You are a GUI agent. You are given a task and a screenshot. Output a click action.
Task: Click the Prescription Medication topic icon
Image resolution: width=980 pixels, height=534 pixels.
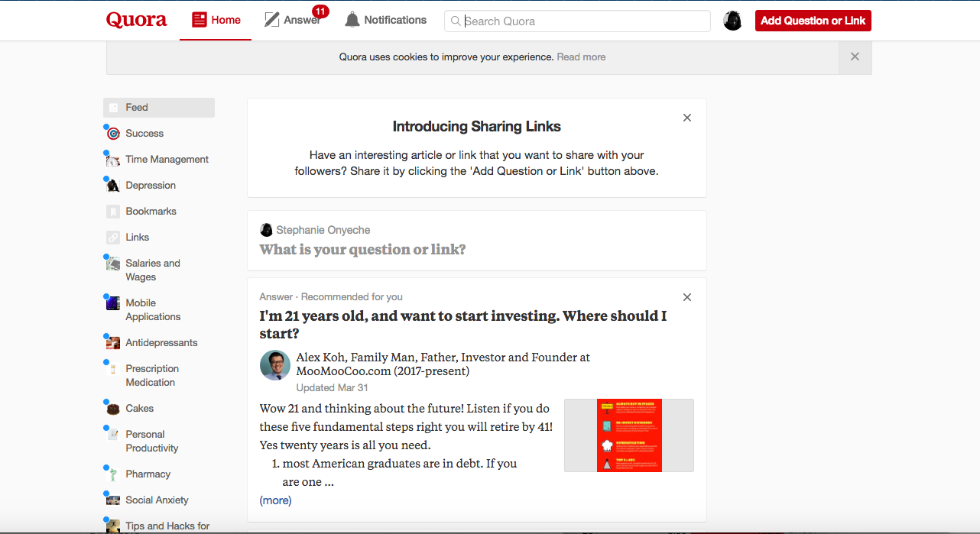click(113, 369)
